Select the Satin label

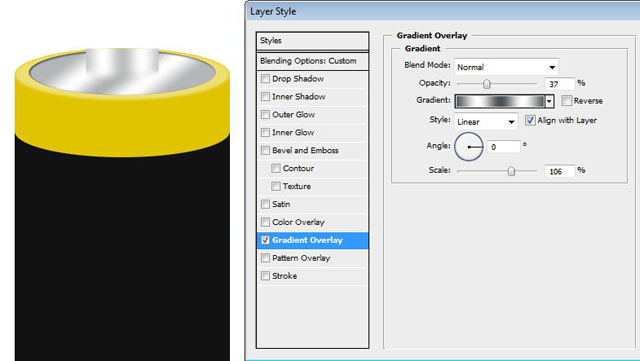click(x=281, y=204)
